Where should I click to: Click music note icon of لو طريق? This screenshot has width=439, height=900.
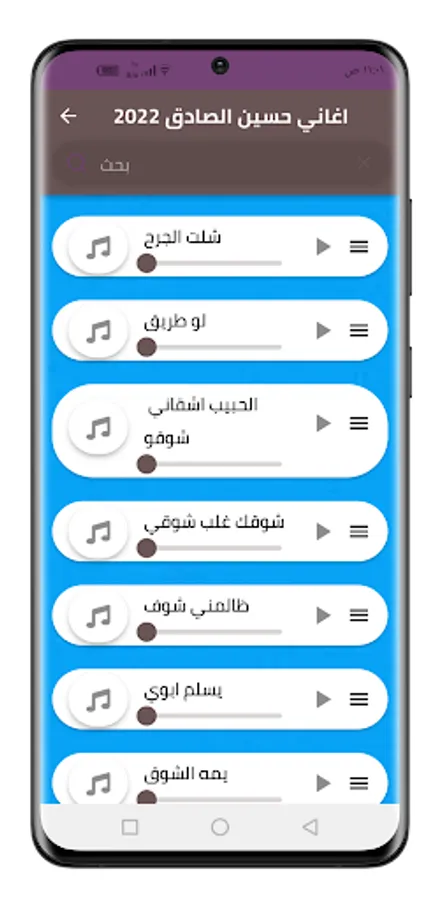click(98, 331)
